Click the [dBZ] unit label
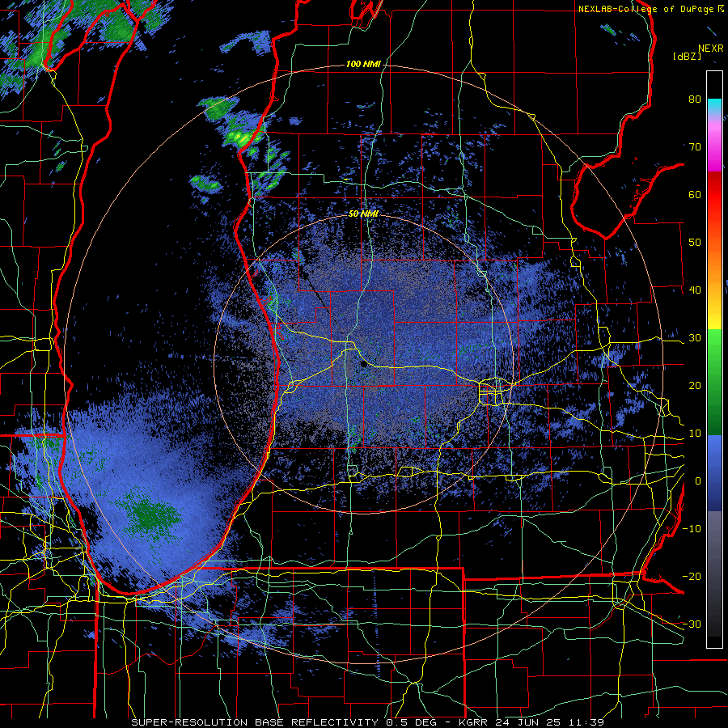The height and width of the screenshot is (728, 728). coord(687,56)
